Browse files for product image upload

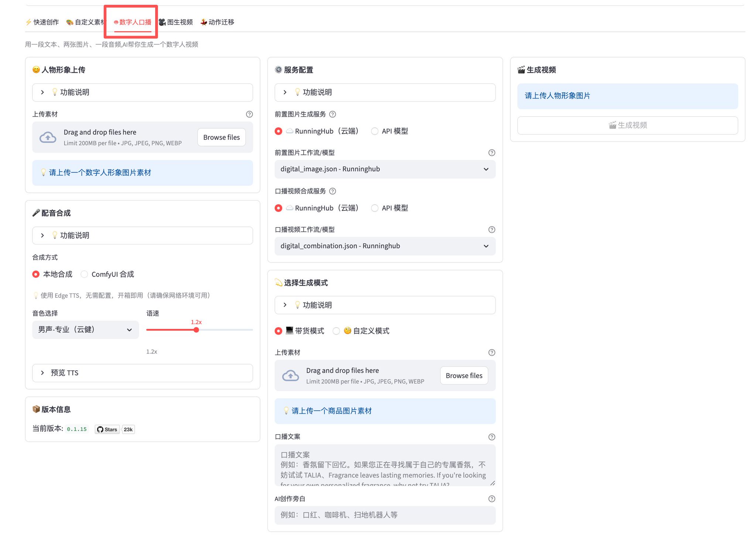coord(464,376)
